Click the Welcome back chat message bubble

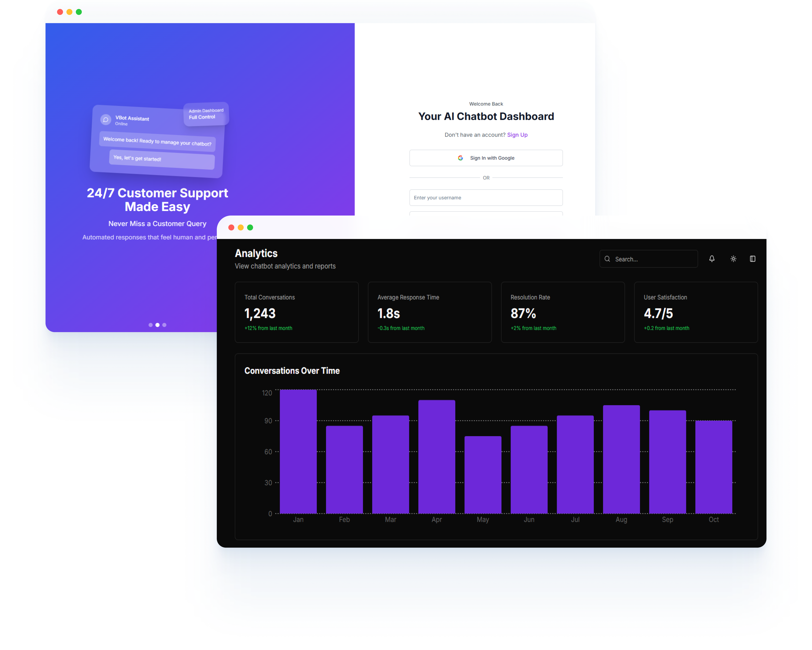coord(157,141)
